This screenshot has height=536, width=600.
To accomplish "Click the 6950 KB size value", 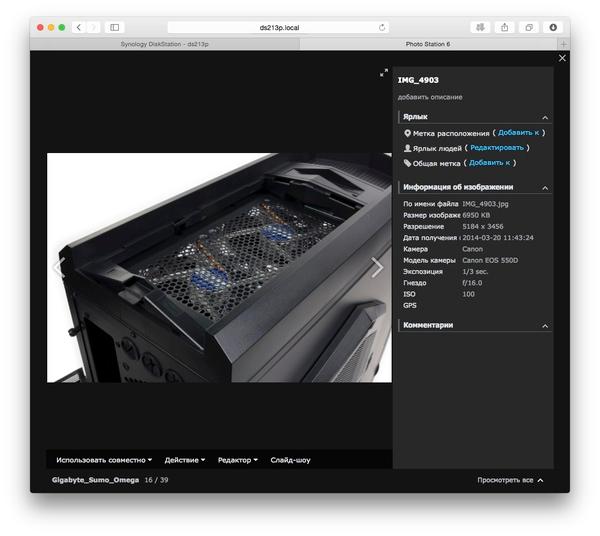I will (x=476, y=215).
